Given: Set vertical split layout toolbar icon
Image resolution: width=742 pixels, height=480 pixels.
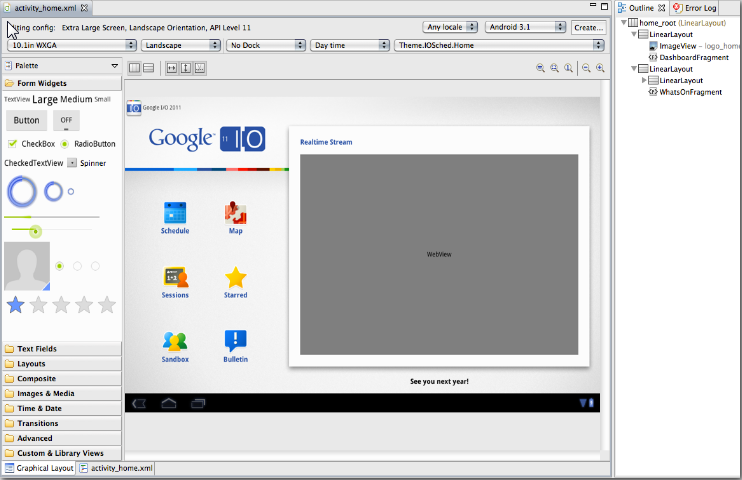Looking at the screenshot, I should click(x=135, y=68).
